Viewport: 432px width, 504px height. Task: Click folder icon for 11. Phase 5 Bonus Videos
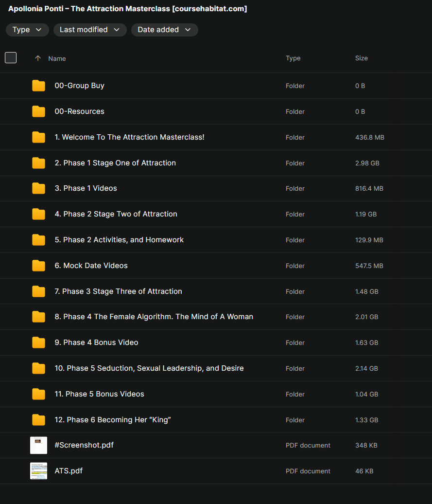point(38,394)
